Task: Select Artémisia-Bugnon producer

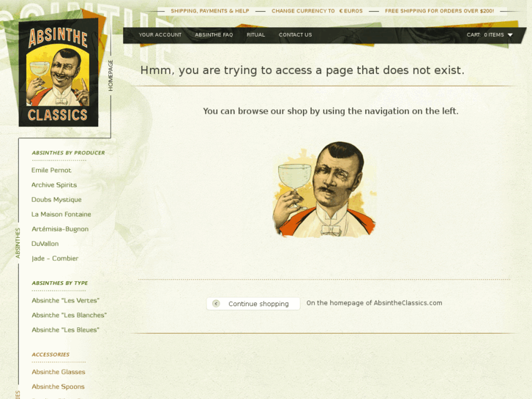Action: (60, 229)
